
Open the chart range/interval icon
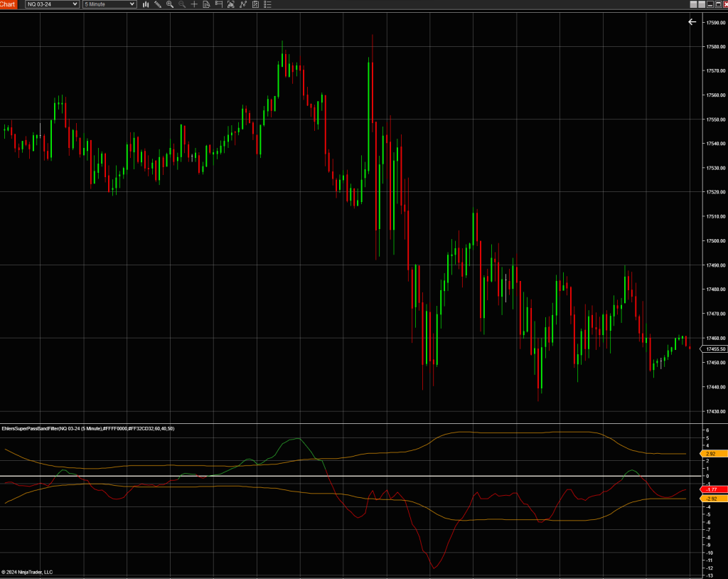pos(231,4)
